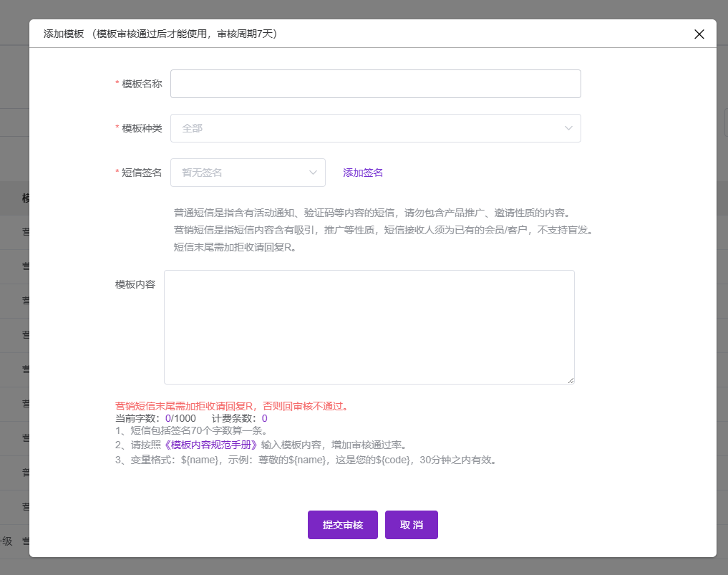Click the 模板名称 text input field
Screen dimensions: 728x575
pos(375,84)
